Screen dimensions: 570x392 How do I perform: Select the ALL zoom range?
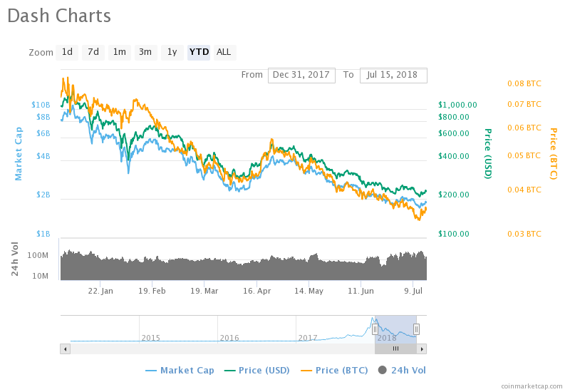click(224, 52)
